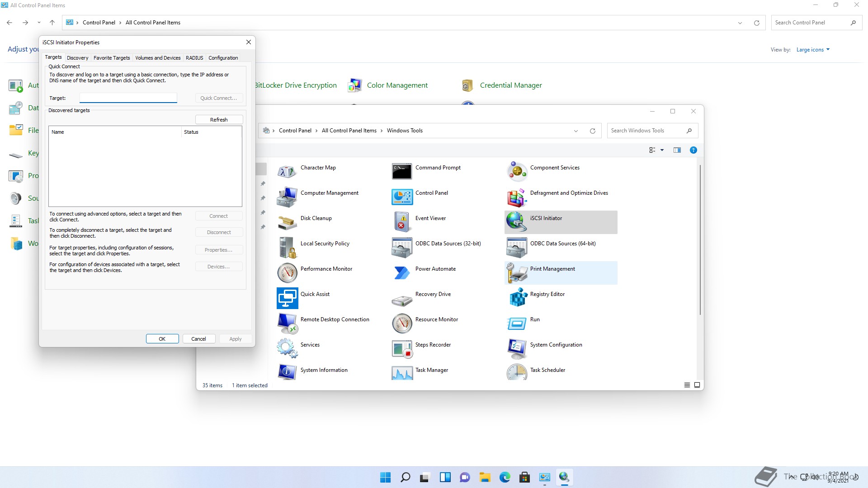
Task: Open BitLocker Drive Encryption in Control Panel
Action: (x=296, y=85)
